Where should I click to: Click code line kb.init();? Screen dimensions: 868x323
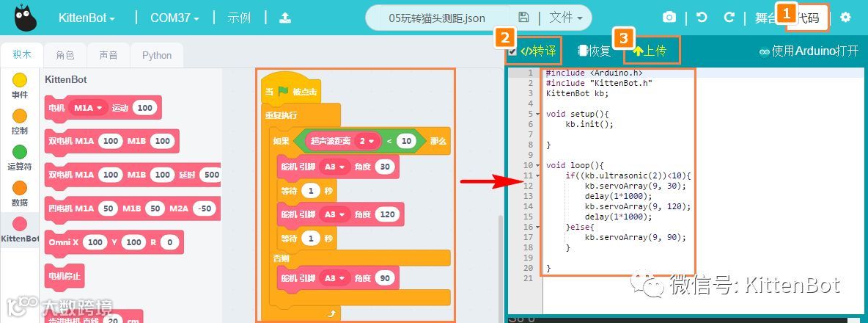click(x=589, y=124)
